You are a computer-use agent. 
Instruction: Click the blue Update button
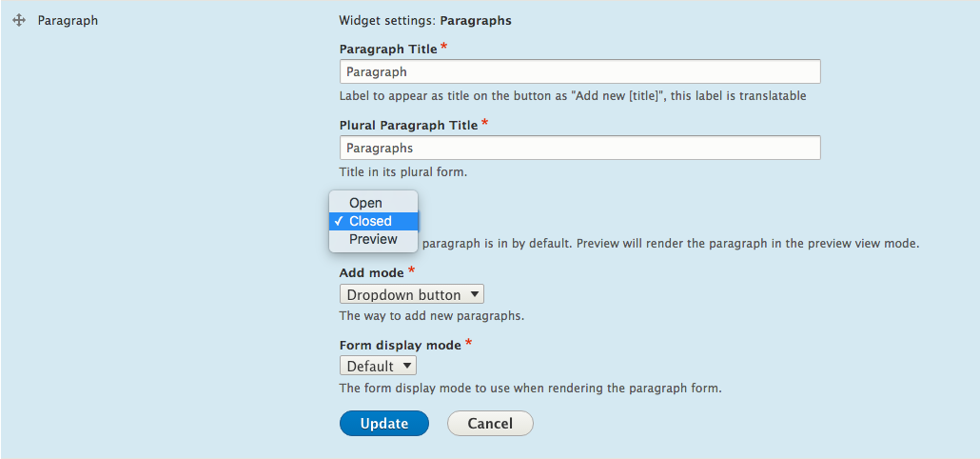384,424
